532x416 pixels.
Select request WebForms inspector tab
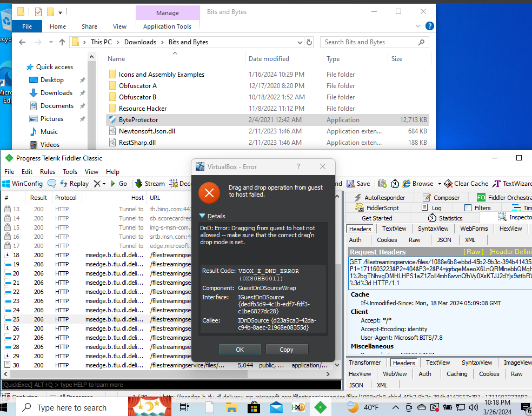474,229
